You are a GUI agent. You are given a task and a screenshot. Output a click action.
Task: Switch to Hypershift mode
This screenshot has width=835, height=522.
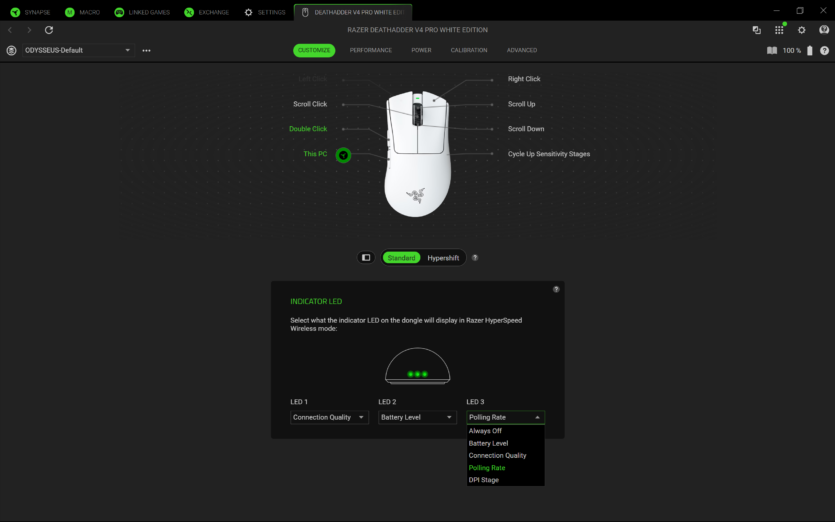[x=443, y=258]
